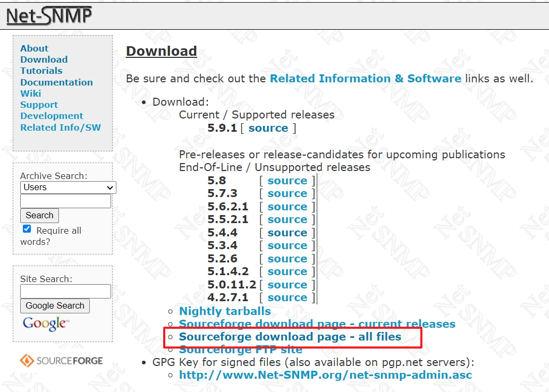Image resolution: width=549 pixels, height=392 pixels.
Task: Click the Google Search button
Action: click(55, 305)
